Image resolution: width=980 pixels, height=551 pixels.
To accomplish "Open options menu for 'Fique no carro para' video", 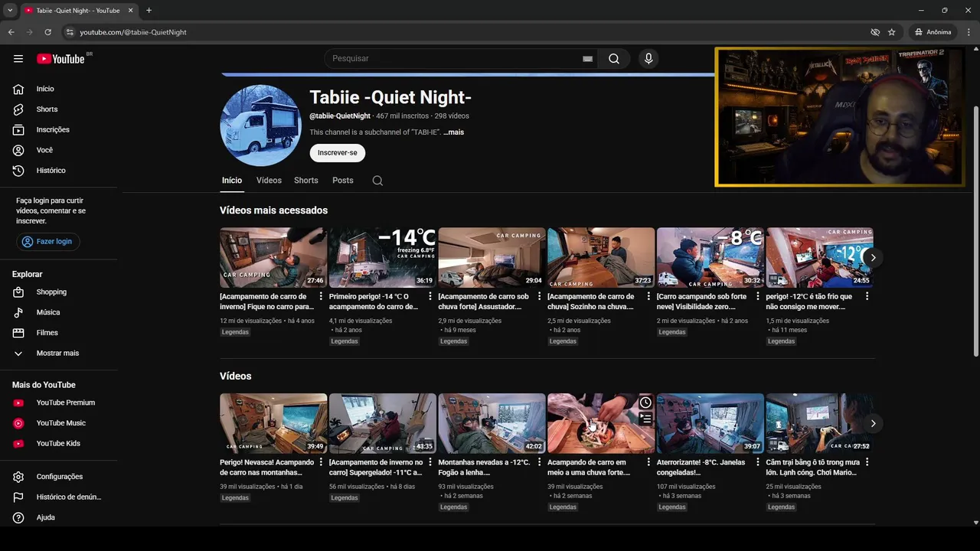I will coord(321,296).
